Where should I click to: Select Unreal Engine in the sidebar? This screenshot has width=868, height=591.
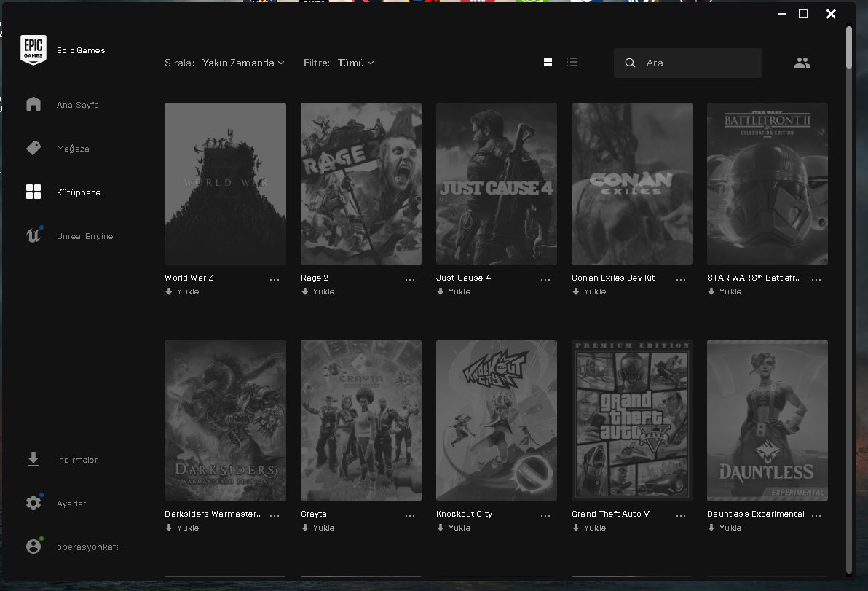pos(84,236)
